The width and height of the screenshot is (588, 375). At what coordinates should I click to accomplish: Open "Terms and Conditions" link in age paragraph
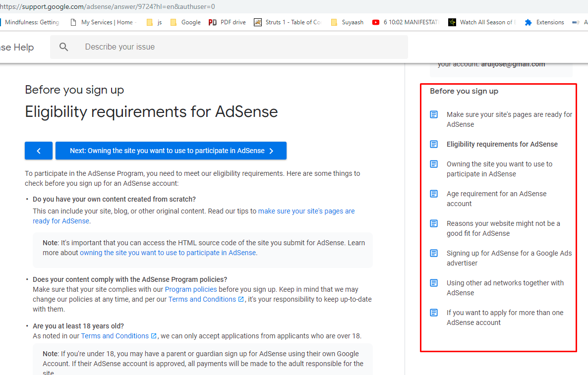coord(115,336)
